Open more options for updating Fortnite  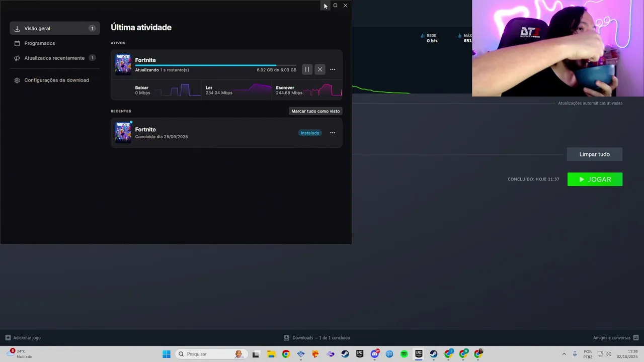point(333,69)
